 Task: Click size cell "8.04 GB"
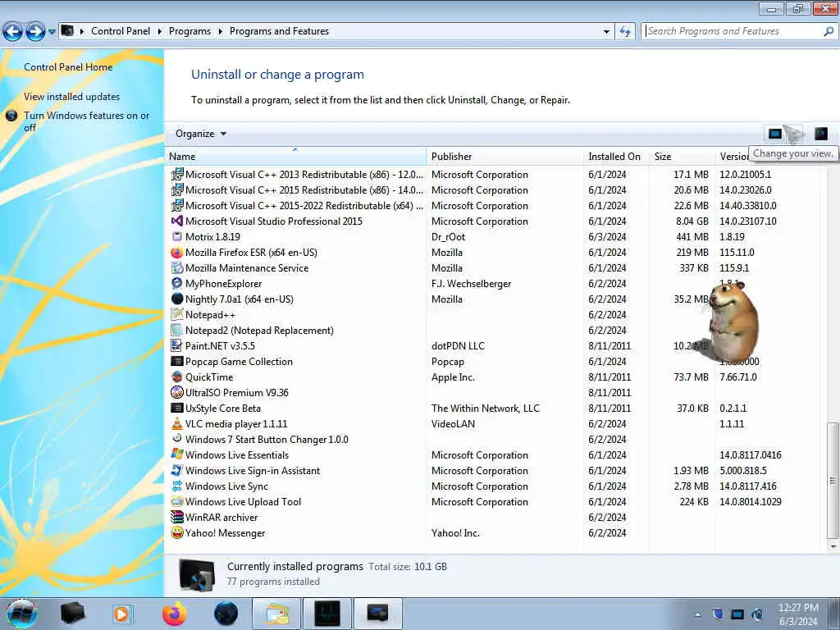[692, 221]
